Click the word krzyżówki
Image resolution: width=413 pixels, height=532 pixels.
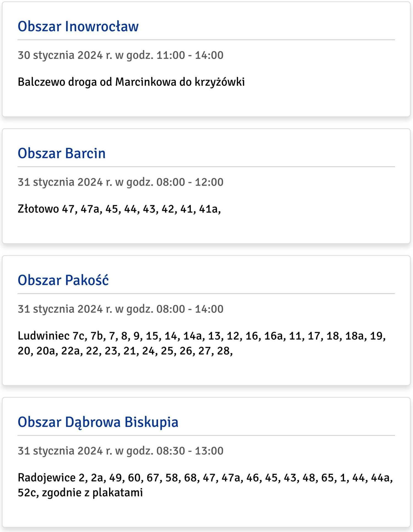click(x=219, y=82)
